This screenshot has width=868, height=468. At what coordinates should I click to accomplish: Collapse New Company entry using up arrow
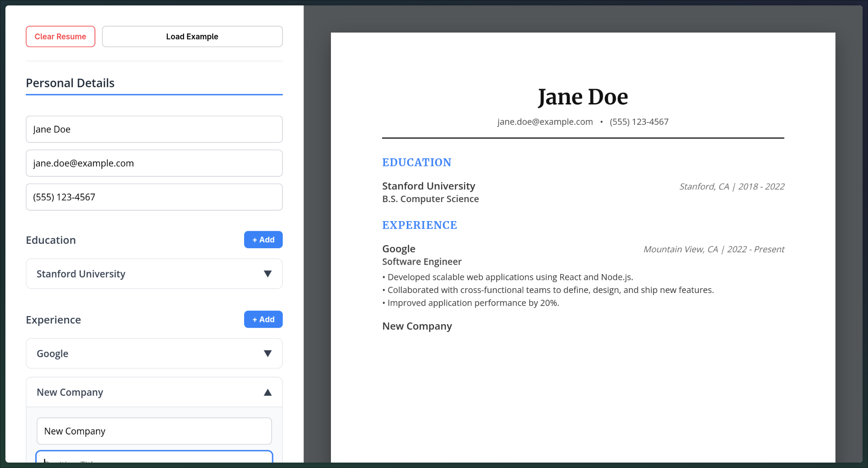[x=268, y=392]
